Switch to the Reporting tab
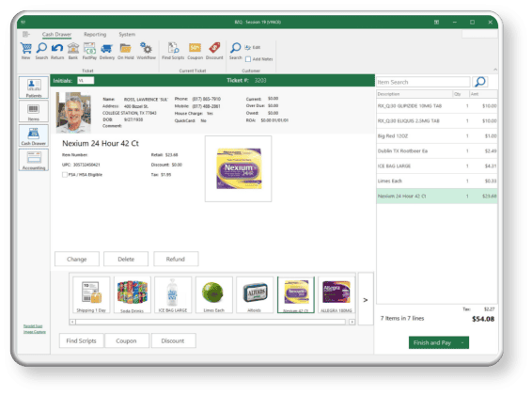The image size is (532, 395). (95, 34)
